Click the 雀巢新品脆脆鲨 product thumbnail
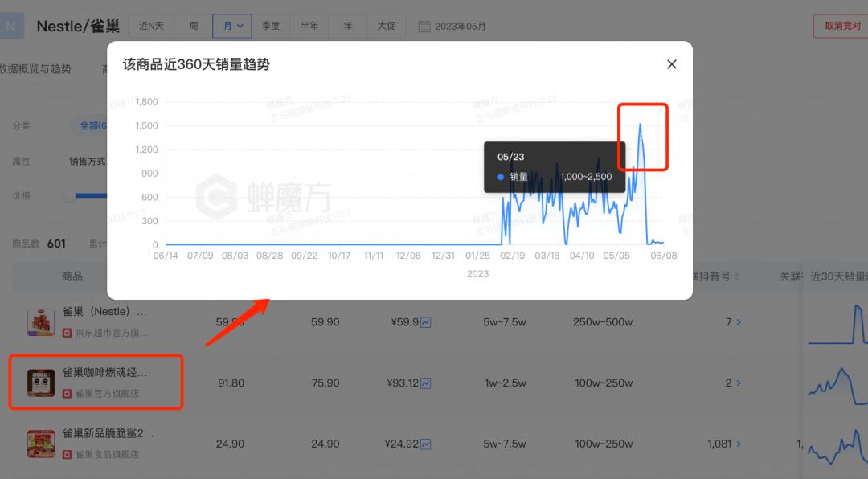The width and height of the screenshot is (868, 479). pyautogui.click(x=41, y=444)
